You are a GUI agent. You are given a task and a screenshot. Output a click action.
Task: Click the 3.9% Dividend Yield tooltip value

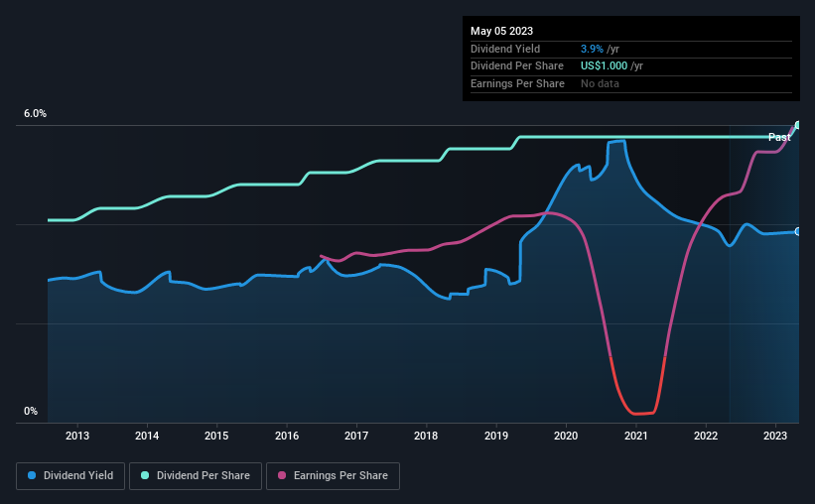tap(592, 49)
